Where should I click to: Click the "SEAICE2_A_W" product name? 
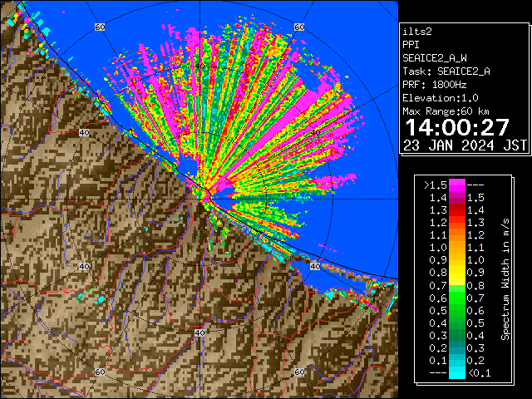click(x=434, y=58)
